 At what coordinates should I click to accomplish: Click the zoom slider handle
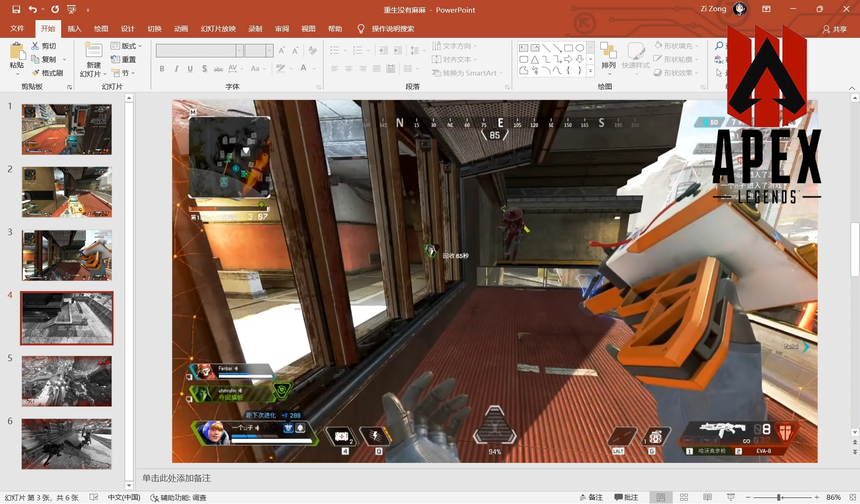[x=779, y=497]
